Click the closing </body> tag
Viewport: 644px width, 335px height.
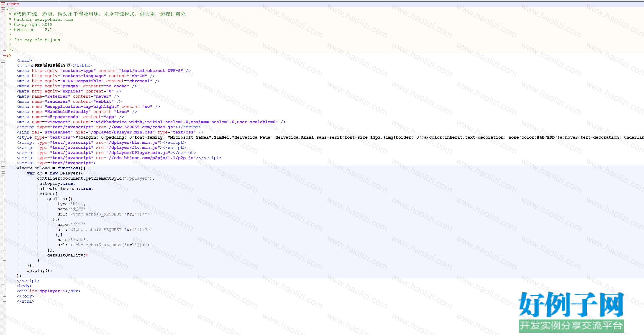pyautogui.click(x=25, y=296)
